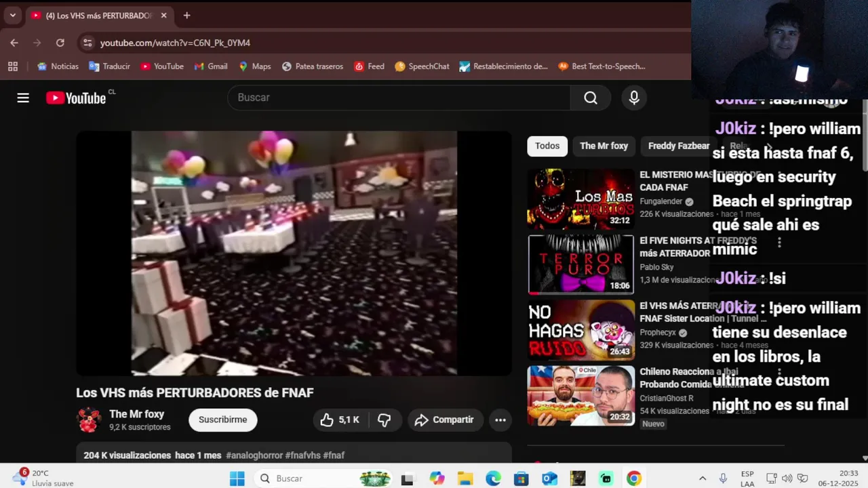Screen dimensions: 868x488
Task: Open volume control in the system tray
Action: pos(787,479)
